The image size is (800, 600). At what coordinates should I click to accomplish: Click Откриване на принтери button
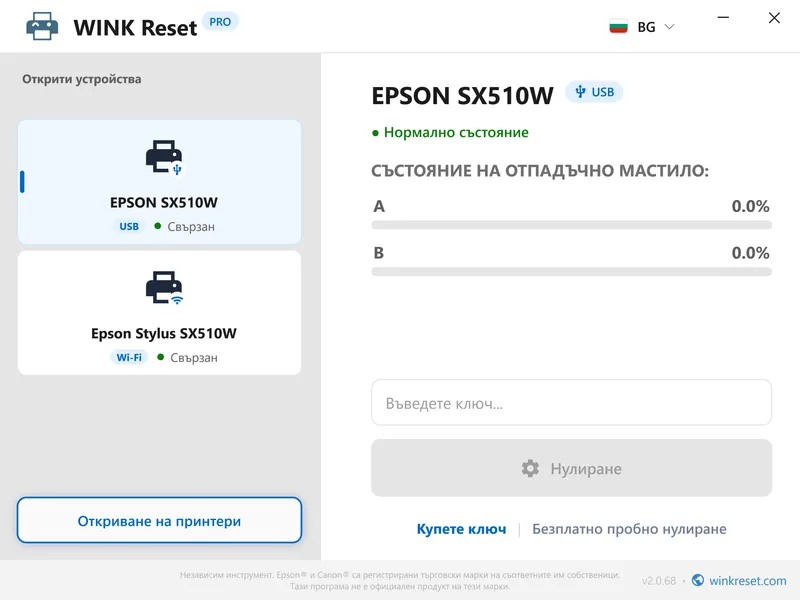(159, 520)
